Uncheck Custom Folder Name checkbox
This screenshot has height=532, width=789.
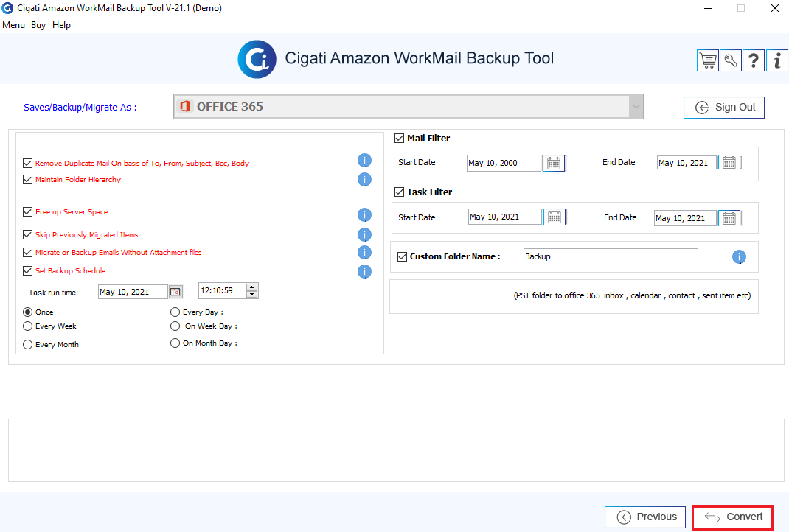(402, 257)
